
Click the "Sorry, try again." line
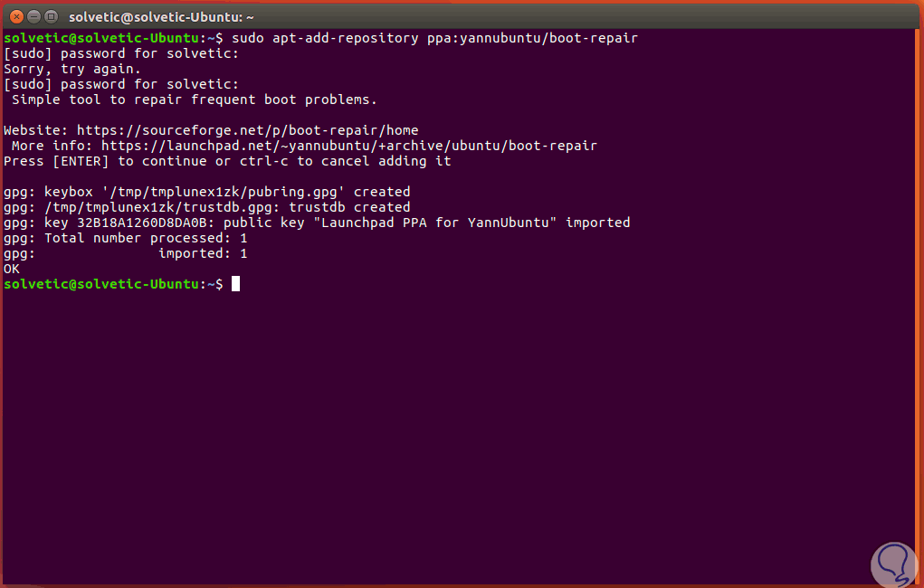click(x=72, y=69)
